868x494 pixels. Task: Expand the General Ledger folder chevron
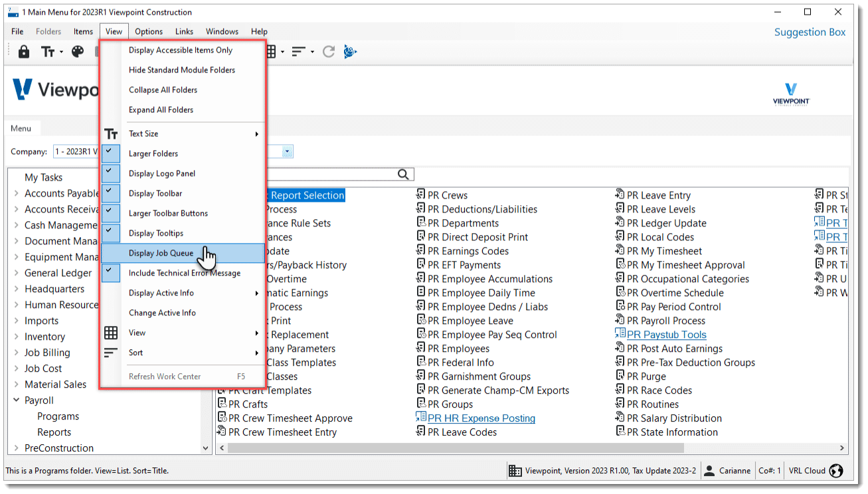pos(17,273)
